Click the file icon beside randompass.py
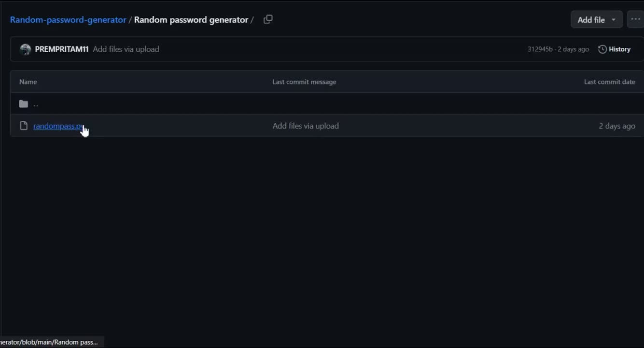This screenshot has width=644, height=348. point(23,126)
